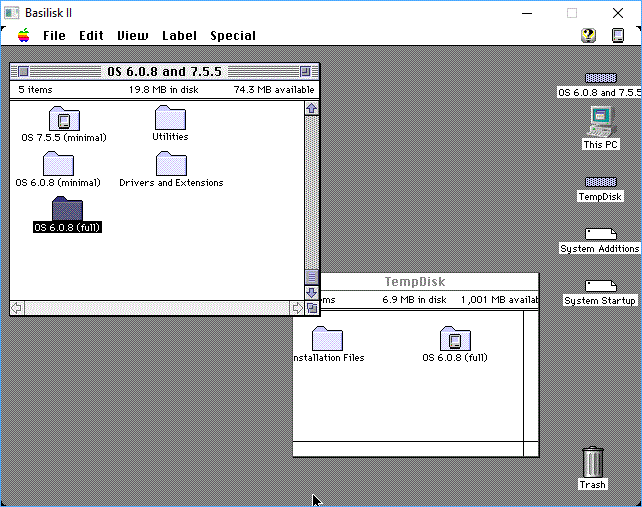Click the zoom box of OS 6.0.8 and 7.5.5 window

pos(305,72)
